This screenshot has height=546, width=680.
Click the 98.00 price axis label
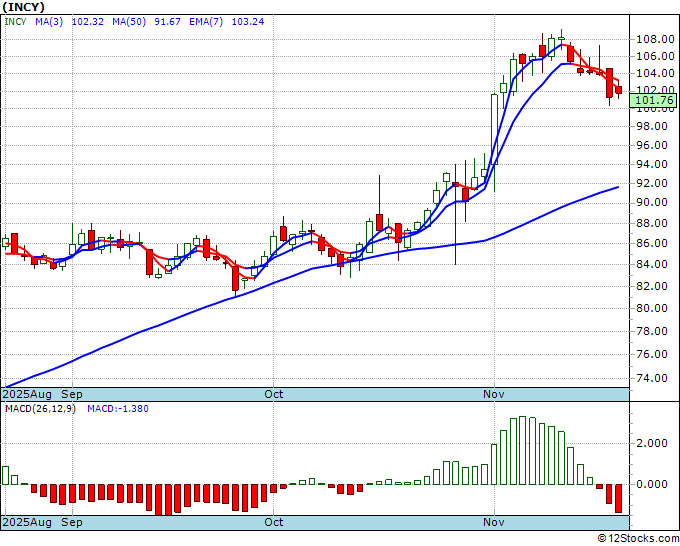(x=652, y=126)
